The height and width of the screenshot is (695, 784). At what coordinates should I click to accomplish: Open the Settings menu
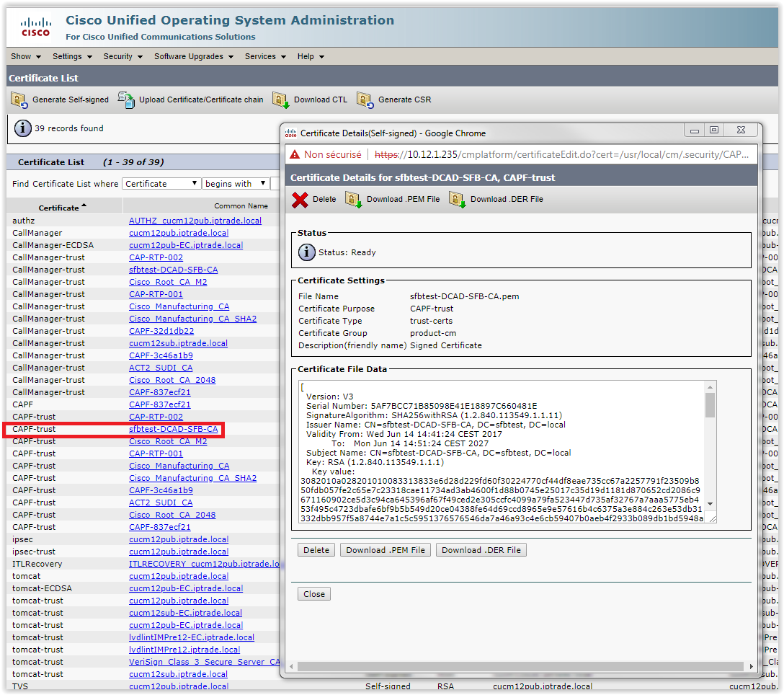73,56
